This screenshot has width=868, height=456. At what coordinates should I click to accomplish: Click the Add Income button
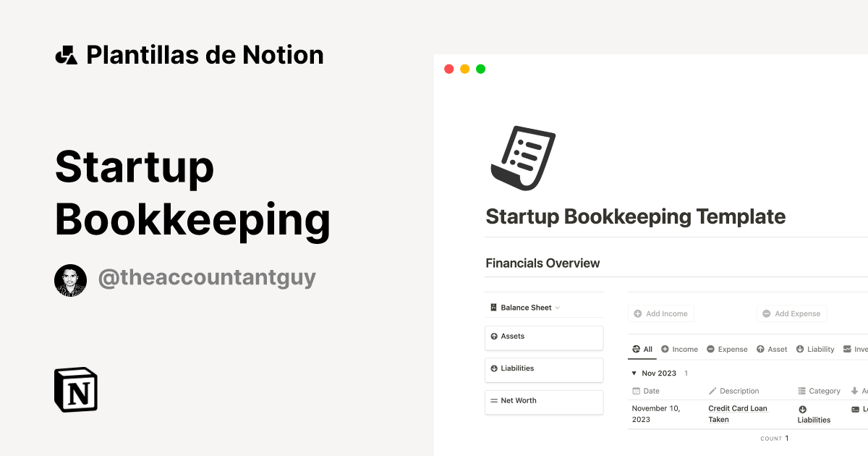coord(660,313)
